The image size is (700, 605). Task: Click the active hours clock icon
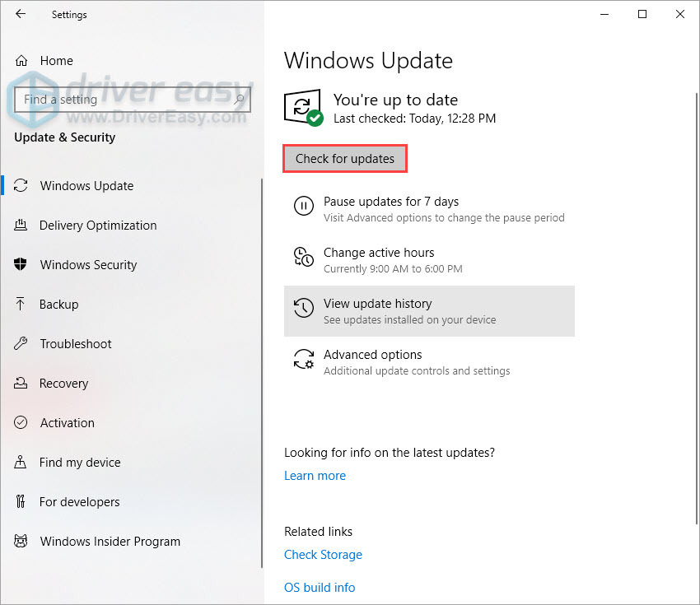(304, 257)
